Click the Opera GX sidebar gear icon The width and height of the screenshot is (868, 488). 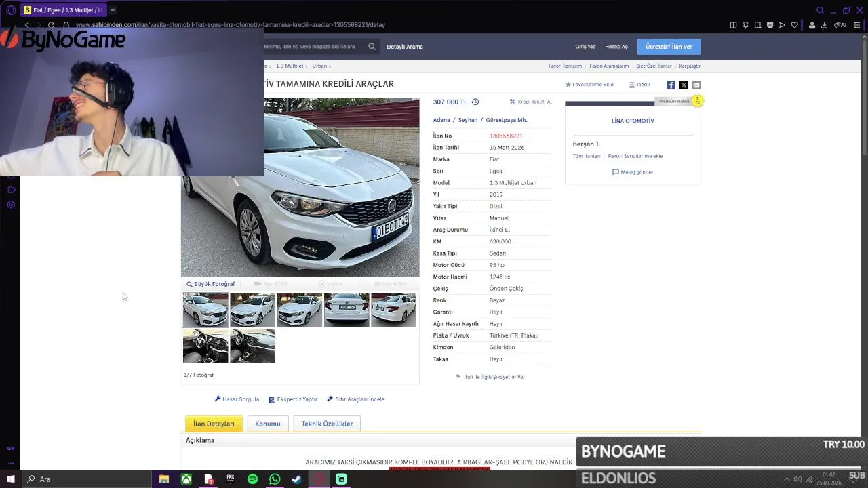click(x=11, y=205)
